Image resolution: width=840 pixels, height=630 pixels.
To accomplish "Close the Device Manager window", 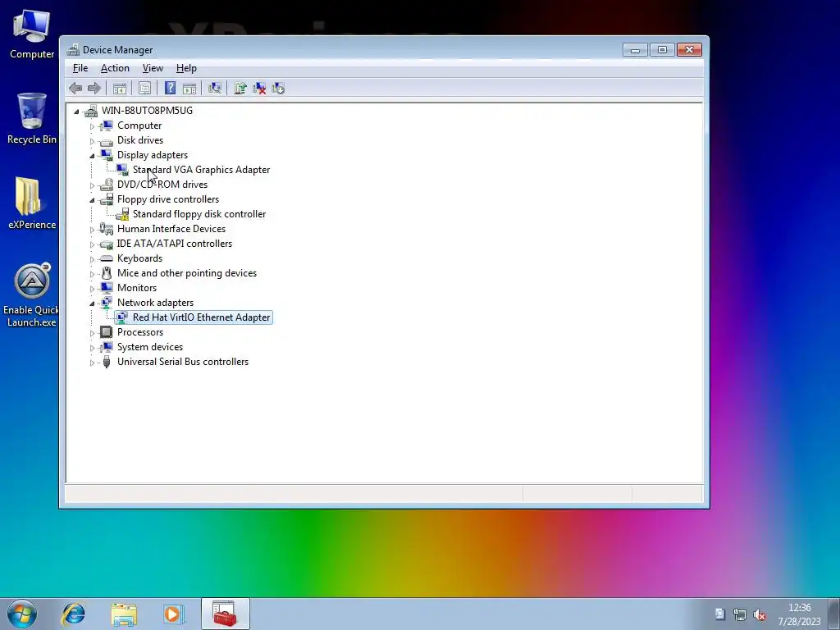I will coord(689,50).
